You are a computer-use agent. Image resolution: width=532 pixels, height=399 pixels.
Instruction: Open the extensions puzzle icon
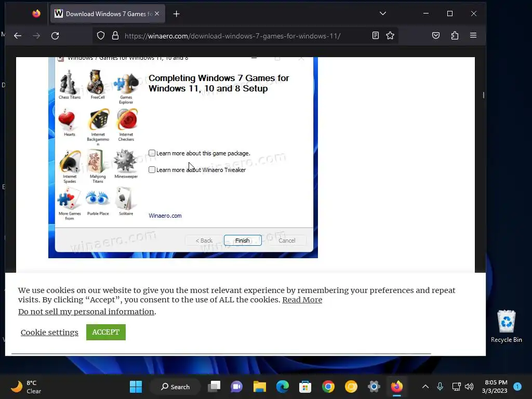point(455,36)
